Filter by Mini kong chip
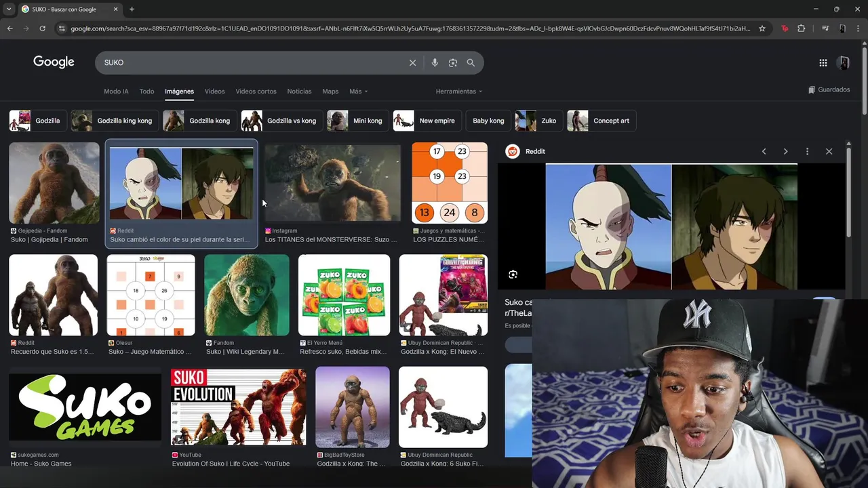The height and width of the screenshot is (488, 868). (x=358, y=121)
